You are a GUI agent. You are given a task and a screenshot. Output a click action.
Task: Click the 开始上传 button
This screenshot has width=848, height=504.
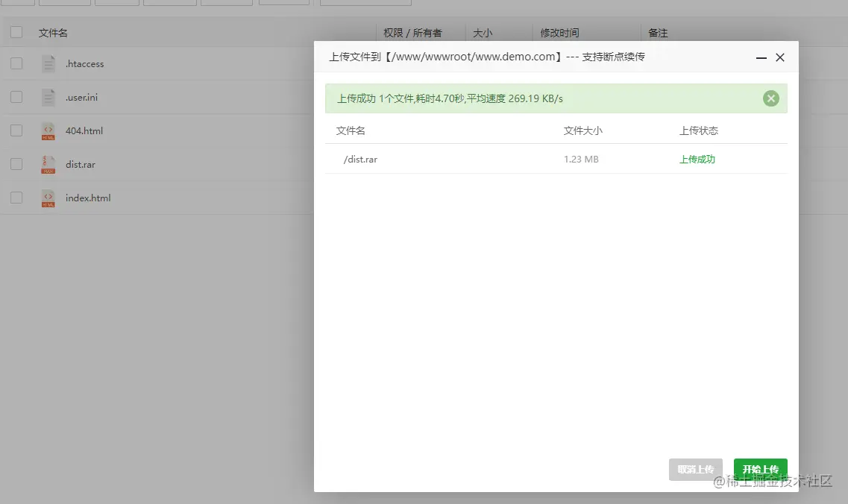[x=761, y=470]
